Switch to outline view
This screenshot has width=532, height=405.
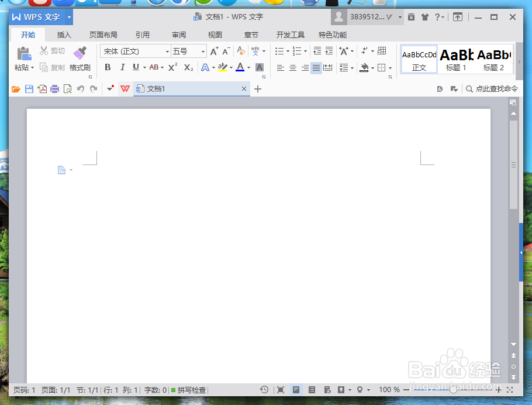pyautogui.click(x=312, y=390)
